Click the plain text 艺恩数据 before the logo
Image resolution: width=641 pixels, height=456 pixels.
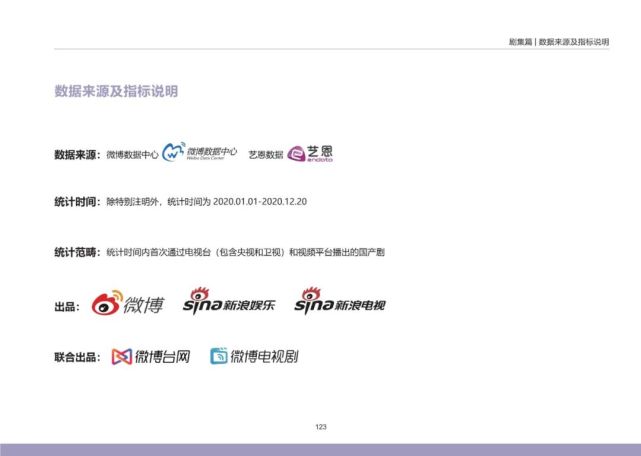(x=266, y=155)
